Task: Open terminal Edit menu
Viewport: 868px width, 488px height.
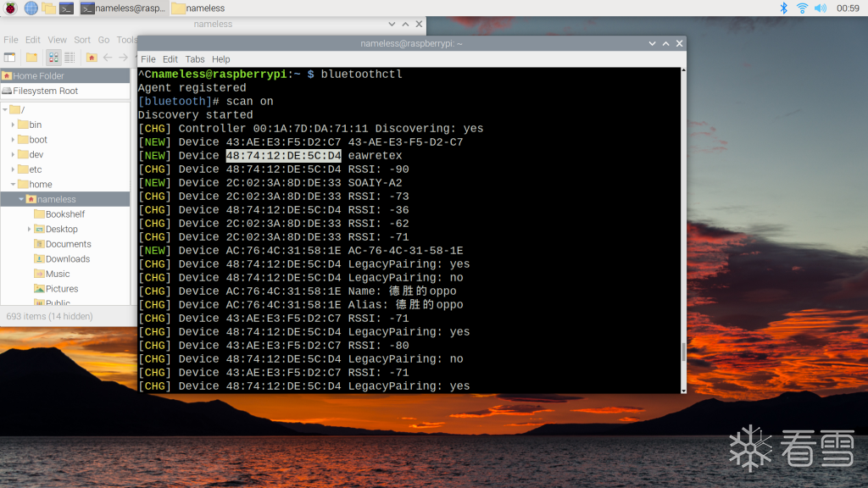Action: 170,59
